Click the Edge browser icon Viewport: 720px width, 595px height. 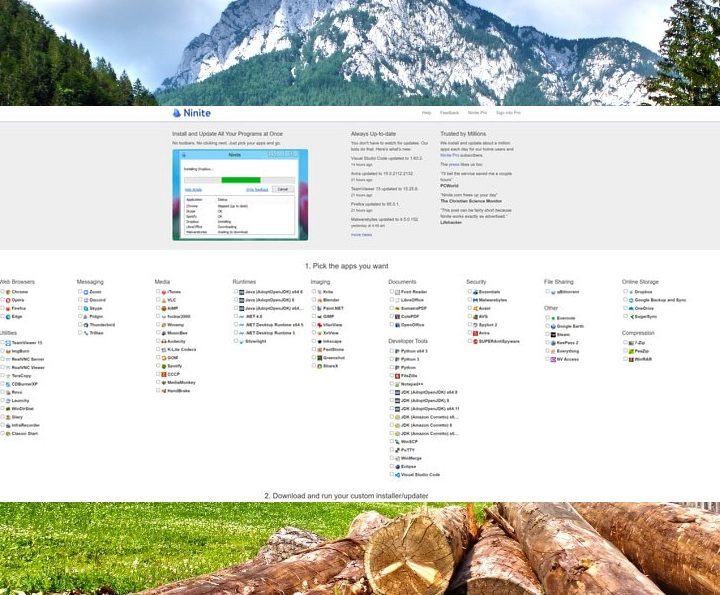tap(8, 317)
